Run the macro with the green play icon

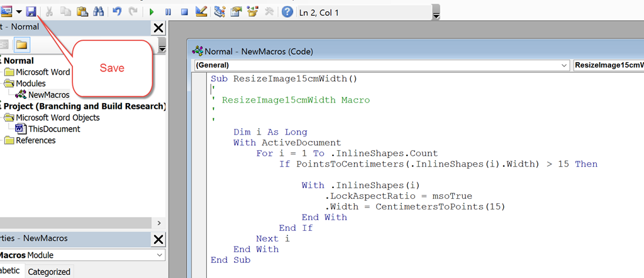click(x=152, y=12)
